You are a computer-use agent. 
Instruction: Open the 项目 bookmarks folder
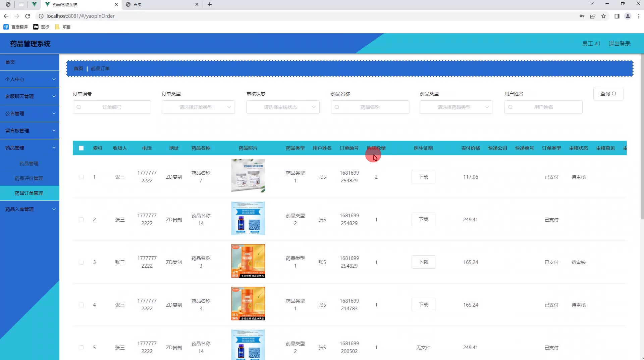(63, 27)
